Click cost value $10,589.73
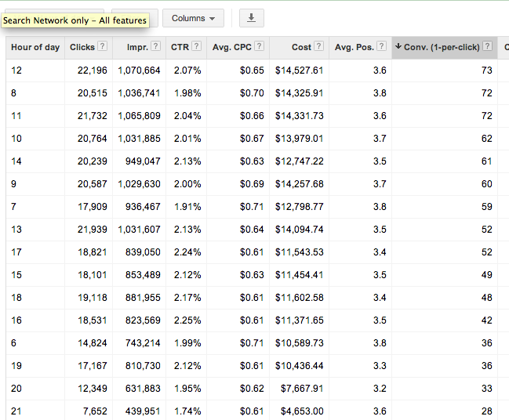This screenshot has height=420, width=509. coord(300,342)
